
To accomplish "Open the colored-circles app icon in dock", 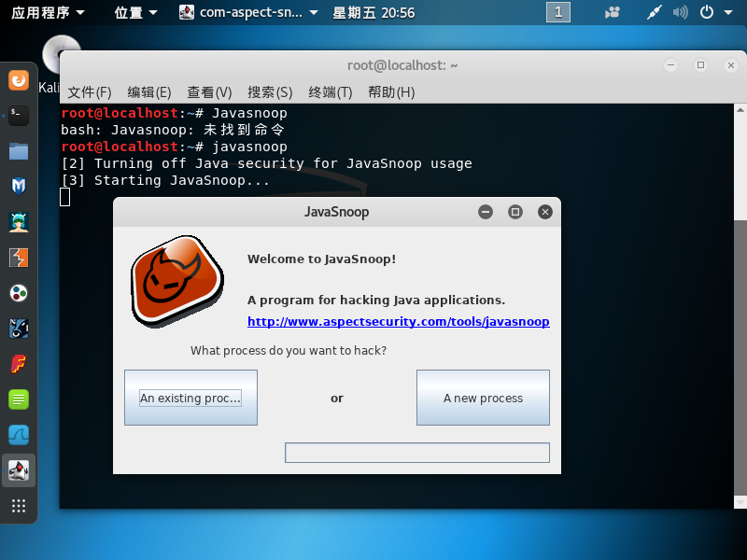I will [x=19, y=293].
